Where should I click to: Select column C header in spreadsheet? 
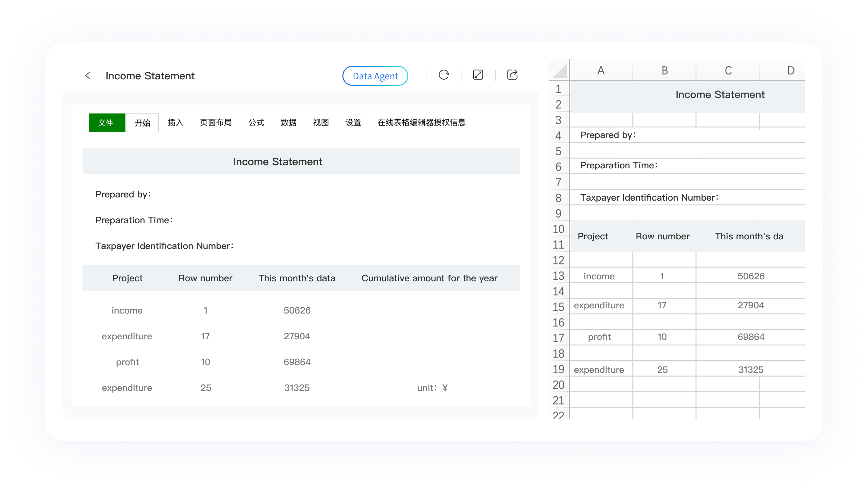click(x=728, y=71)
